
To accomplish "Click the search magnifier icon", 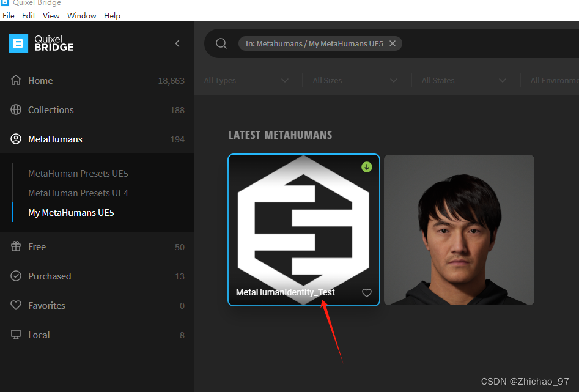I will pyautogui.click(x=221, y=43).
